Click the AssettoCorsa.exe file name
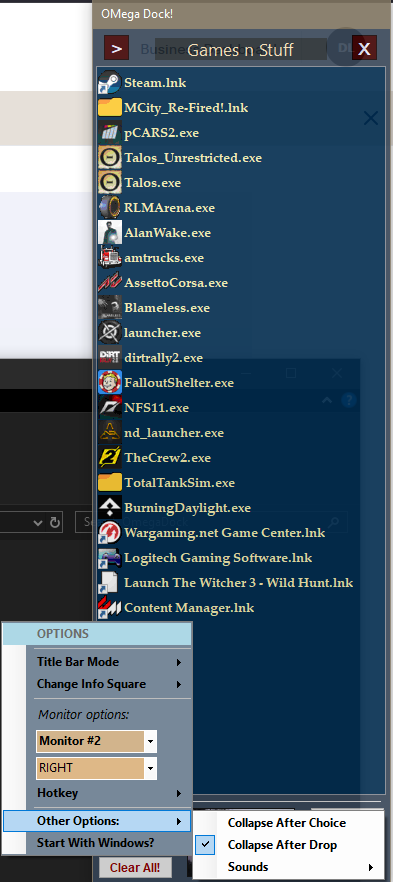The image size is (393, 882). coord(176,282)
